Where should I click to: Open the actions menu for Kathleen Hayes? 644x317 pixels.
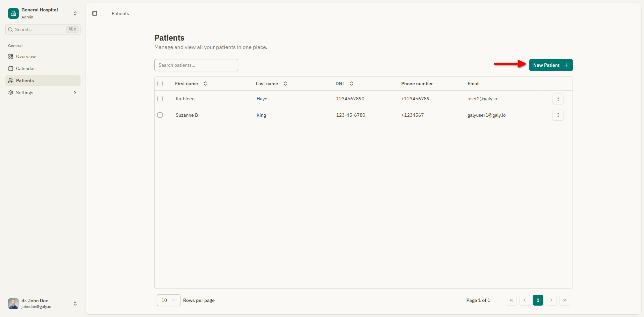click(558, 99)
